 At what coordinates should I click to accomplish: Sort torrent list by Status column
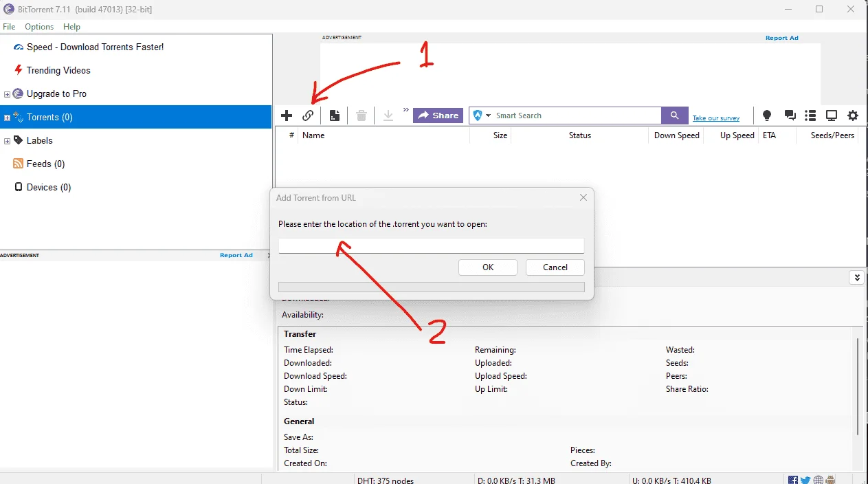(580, 135)
